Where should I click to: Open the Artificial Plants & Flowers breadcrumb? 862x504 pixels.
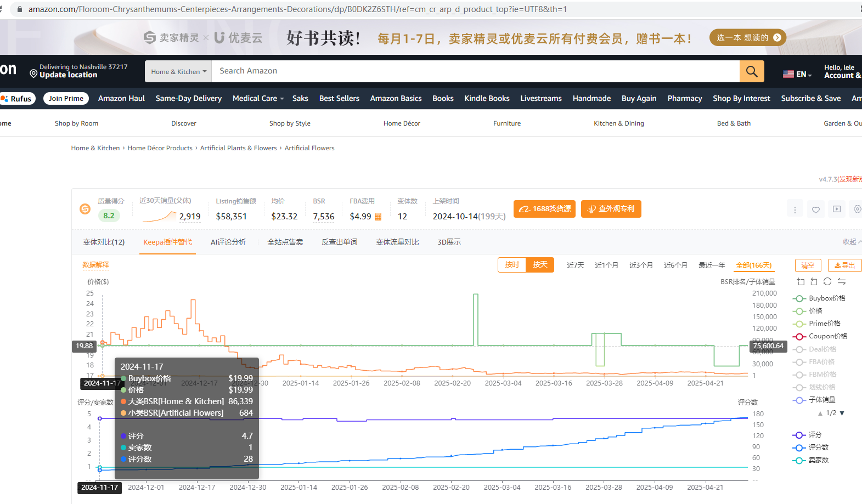(238, 148)
